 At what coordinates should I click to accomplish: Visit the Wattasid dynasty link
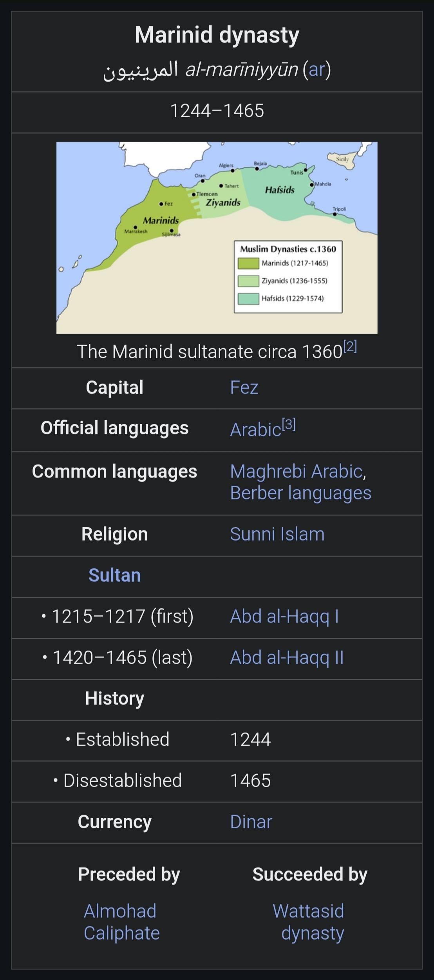(x=309, y=922)
